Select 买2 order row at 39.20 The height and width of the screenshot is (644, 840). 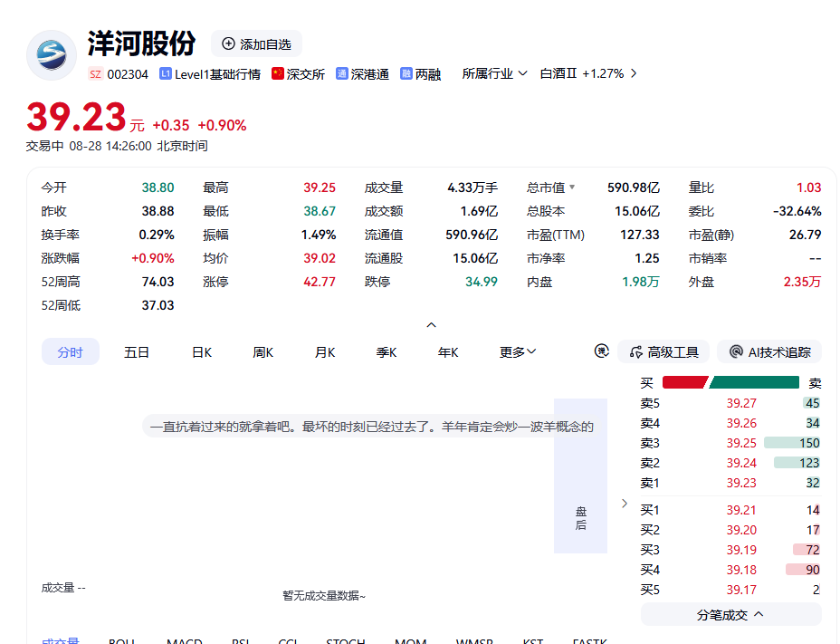730,530
